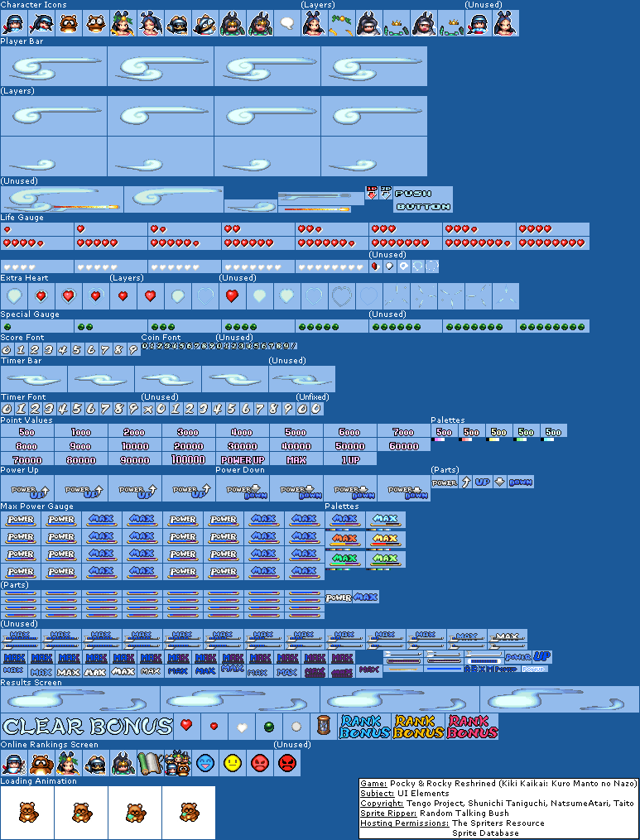Click the 'Extra Heart' heading text

24,277
